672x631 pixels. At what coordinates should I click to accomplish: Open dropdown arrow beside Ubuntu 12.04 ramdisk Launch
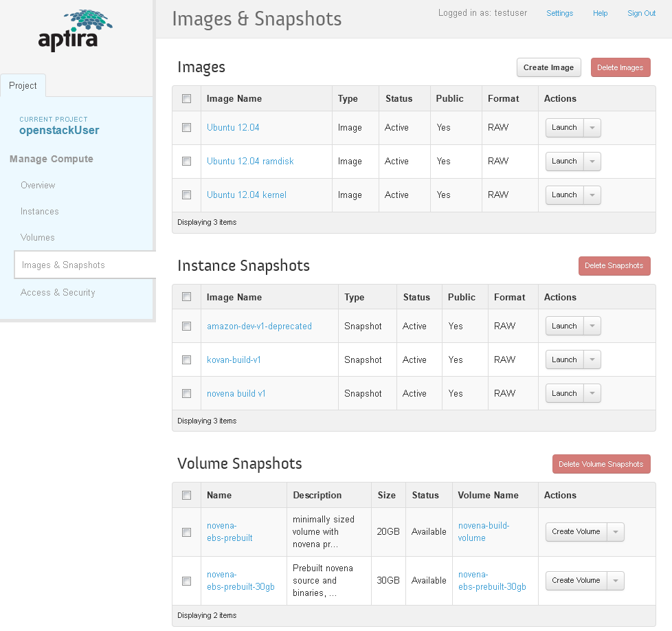click(592, 161)
